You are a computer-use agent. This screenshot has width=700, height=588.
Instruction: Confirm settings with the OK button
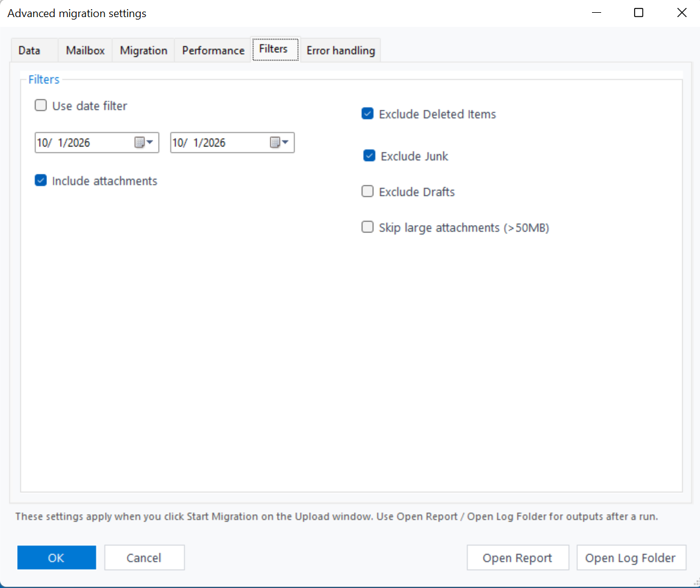point(56,558)
